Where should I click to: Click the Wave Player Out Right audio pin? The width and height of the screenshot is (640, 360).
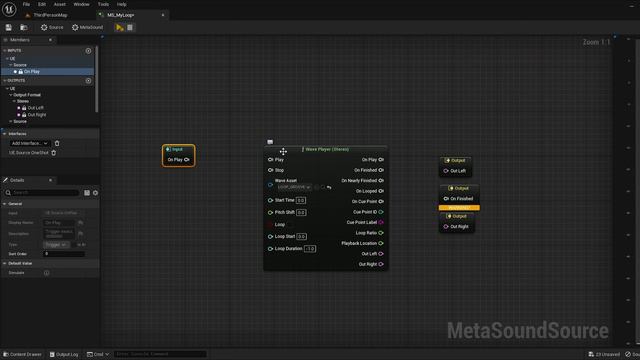(381, 264)
